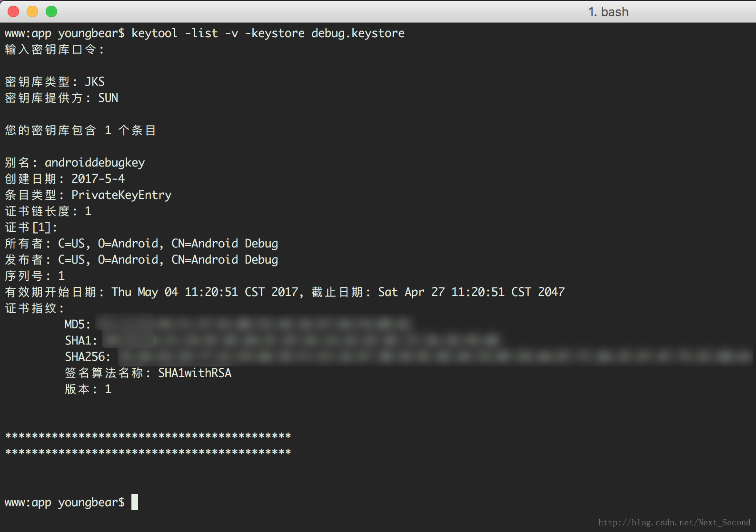Click the certificate fingerprint heading '证书指纹:'

(34, 308)
